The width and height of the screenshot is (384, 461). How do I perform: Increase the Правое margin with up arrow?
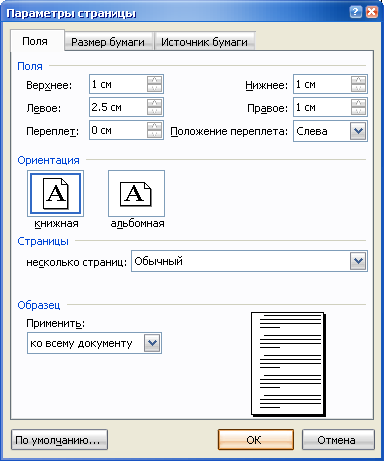(358, 103)
